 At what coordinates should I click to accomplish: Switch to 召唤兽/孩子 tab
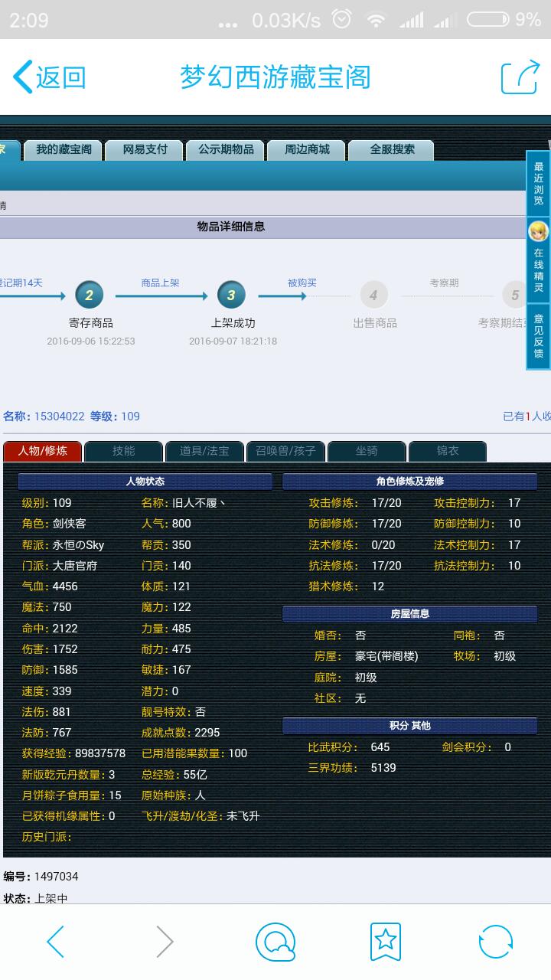pyautogui.click(x=285, y=451)
